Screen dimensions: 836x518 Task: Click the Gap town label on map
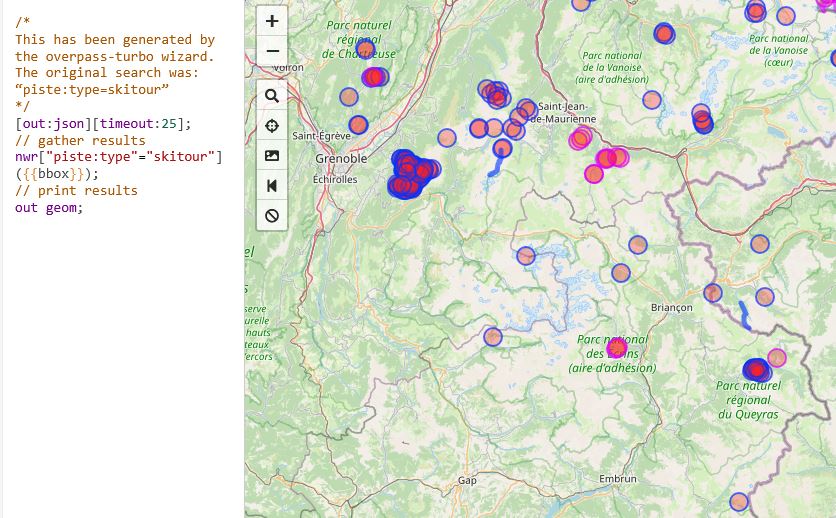point(467,480)
